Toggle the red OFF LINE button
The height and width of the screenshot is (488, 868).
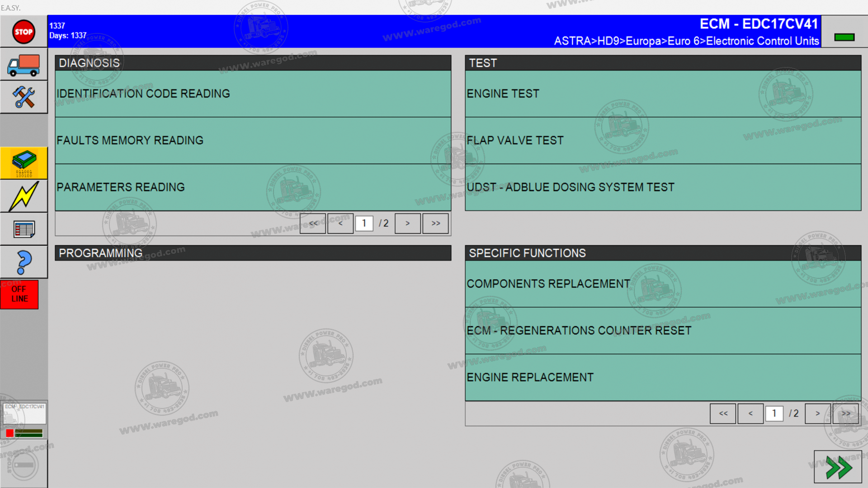tap(19, 294)
